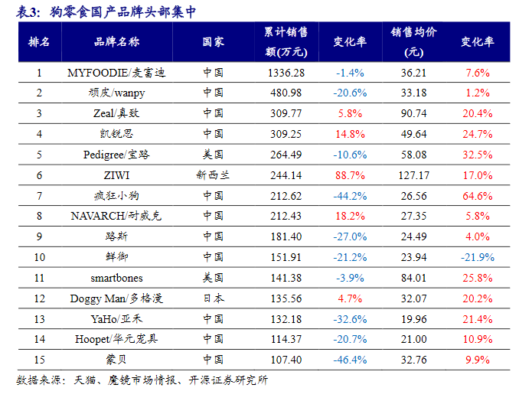Click the Hoopet/华元宠具 brand cell
The height and width of the screenshot is (401, 532).
click(x=116, y=339)
